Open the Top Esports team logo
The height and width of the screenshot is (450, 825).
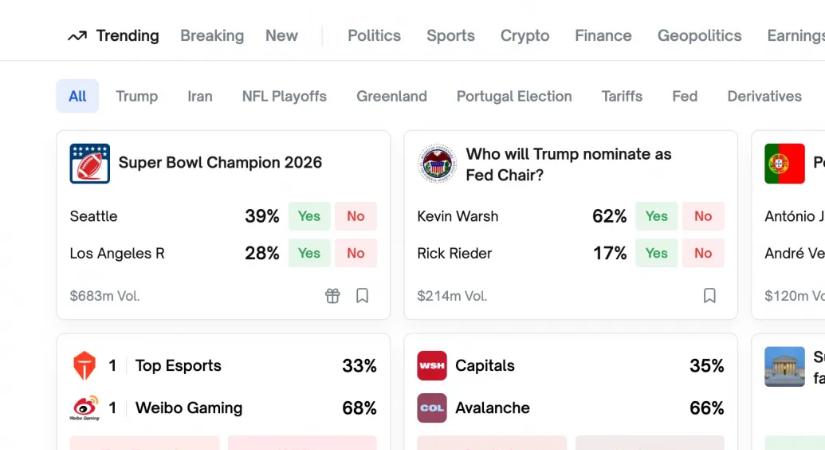pos(84,366)
